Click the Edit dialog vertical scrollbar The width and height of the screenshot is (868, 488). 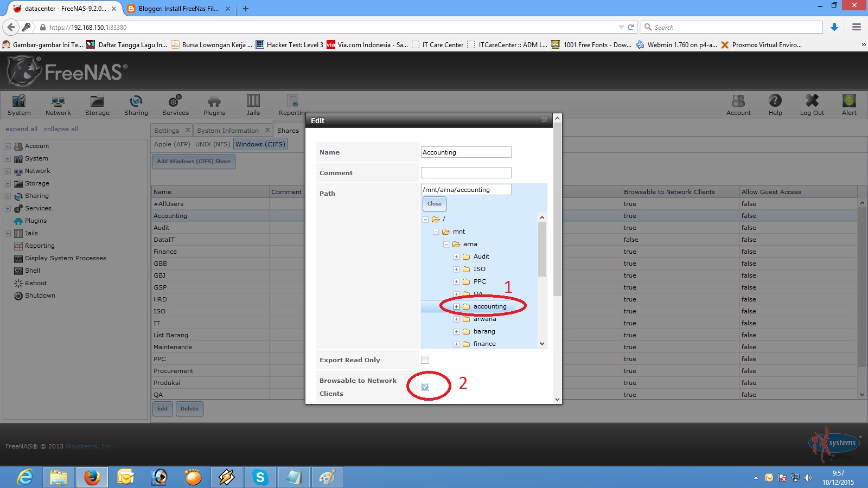pyautogui.click(x=557, y=259)
